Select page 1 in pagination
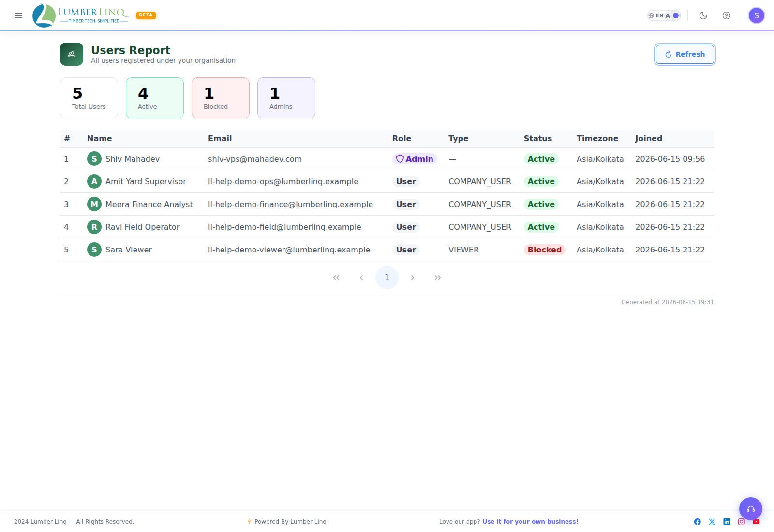Viewport: 774px width, 532px height. point(387,278)
